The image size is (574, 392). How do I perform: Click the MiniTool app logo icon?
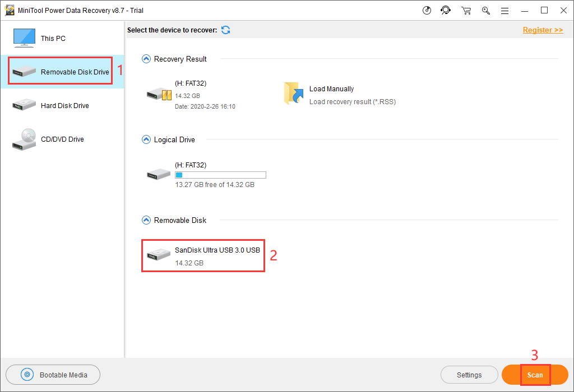tap(10, 10)
